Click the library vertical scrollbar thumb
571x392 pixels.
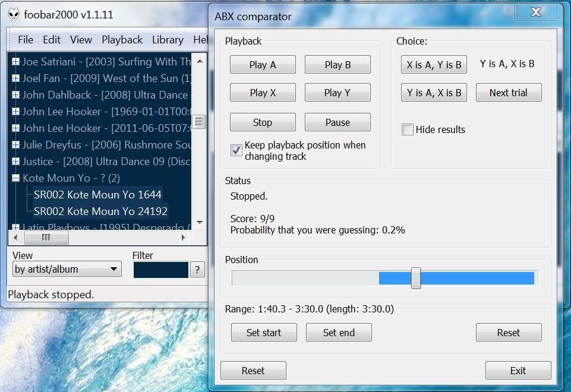coord(199,122)
